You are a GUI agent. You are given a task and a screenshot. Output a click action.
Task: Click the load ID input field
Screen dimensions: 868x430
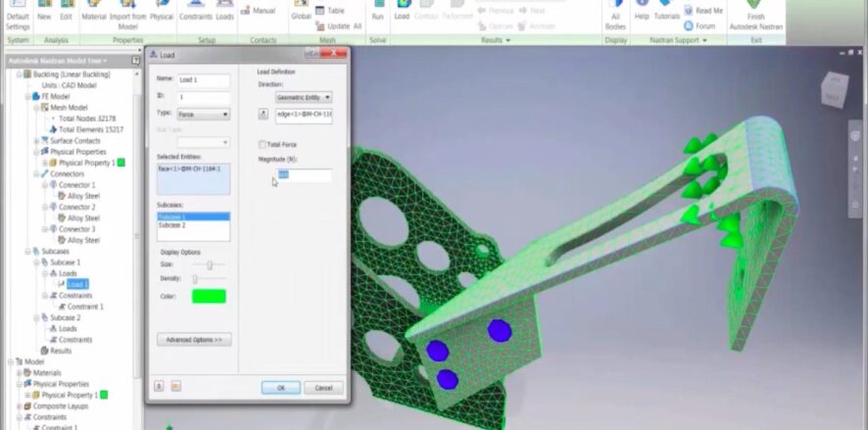coord(204,97)
